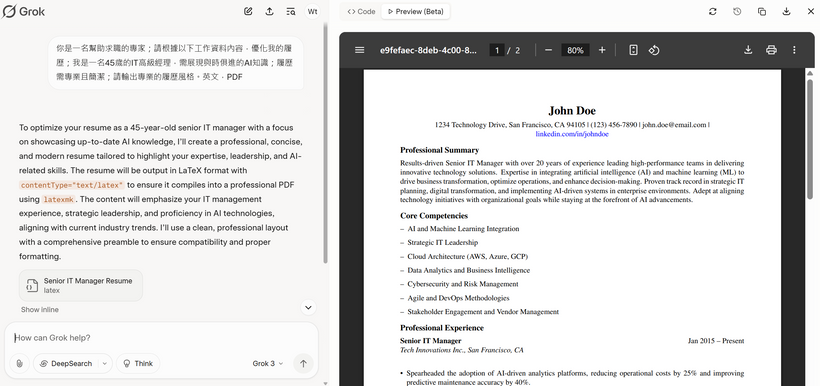Image resolution: width=820 pixels, height=386 pixels.
Task: Click the PDF scrollbar up arrow
Action: click(810, 73)
